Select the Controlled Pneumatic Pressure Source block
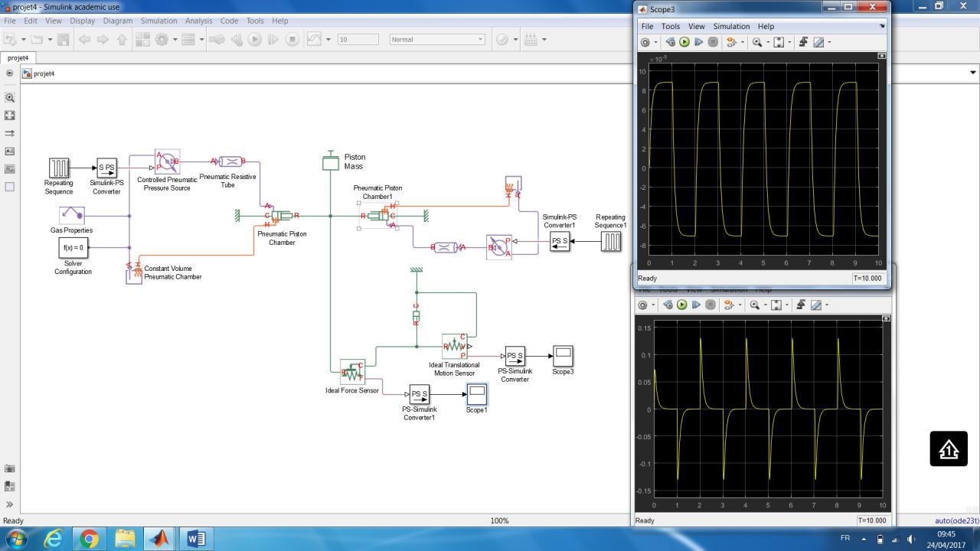This screenshot has height=551, width=980. point(167,161)
